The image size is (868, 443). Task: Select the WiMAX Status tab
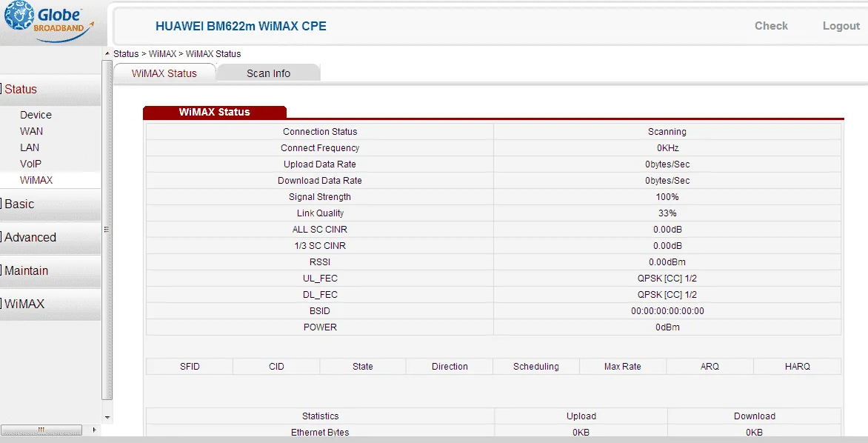164,73
